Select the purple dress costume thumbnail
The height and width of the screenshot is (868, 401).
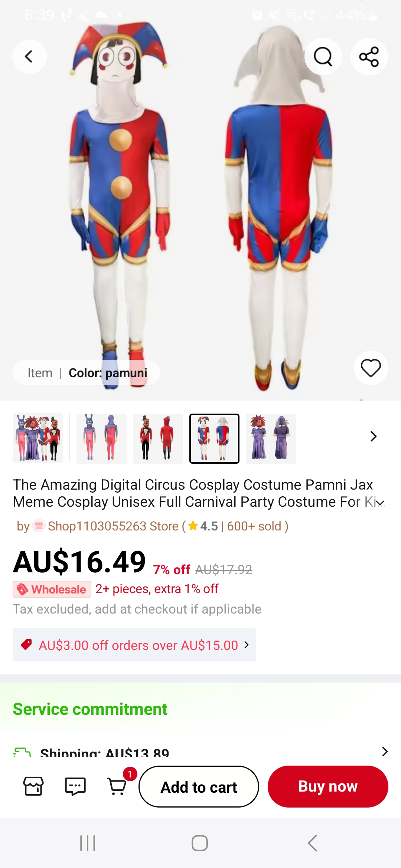coord(271,438)
